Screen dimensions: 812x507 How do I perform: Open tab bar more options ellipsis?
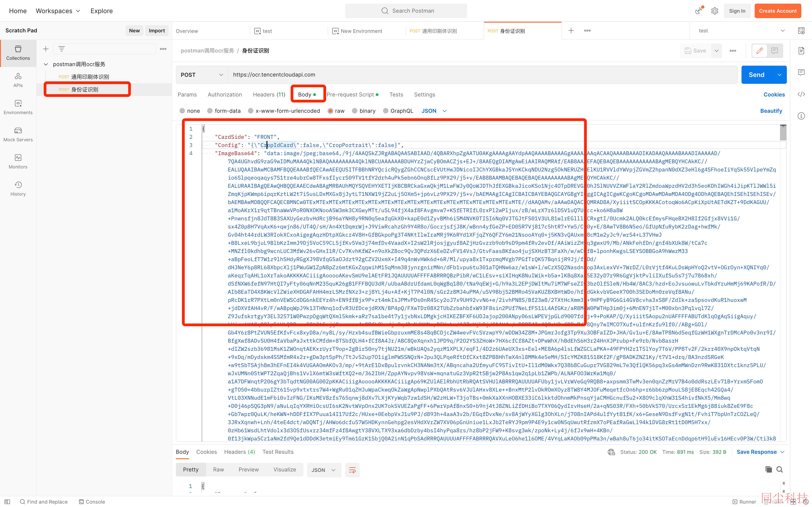[587, 31]
